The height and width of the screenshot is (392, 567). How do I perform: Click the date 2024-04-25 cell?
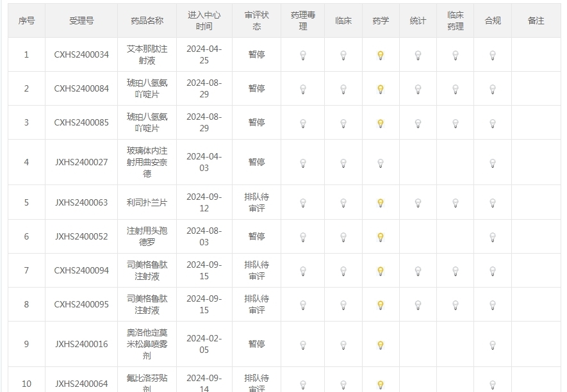pos(204,54)
